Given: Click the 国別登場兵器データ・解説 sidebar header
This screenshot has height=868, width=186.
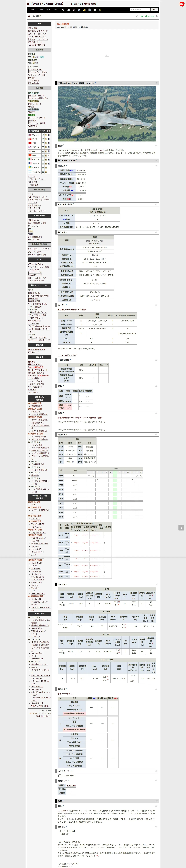Looking at the screenshot, I should [x=40, y=131].
